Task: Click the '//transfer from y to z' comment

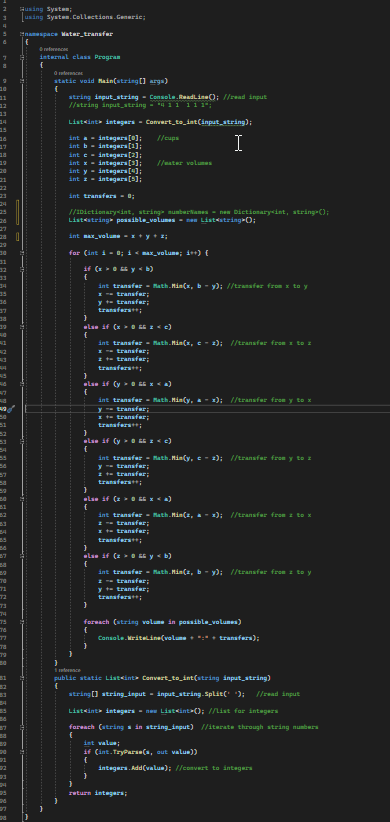Action: (x=270, y=458)
